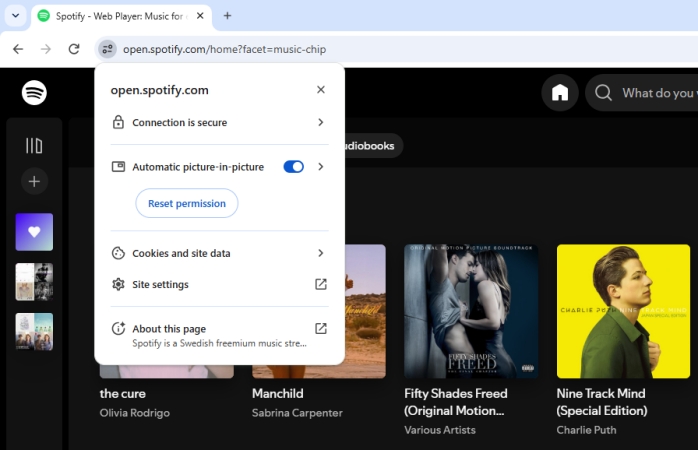Open Fifty Shades Freed album cover
Image resolution: width=698 pixels, height=450 pixels.
(x=471, y=311)
